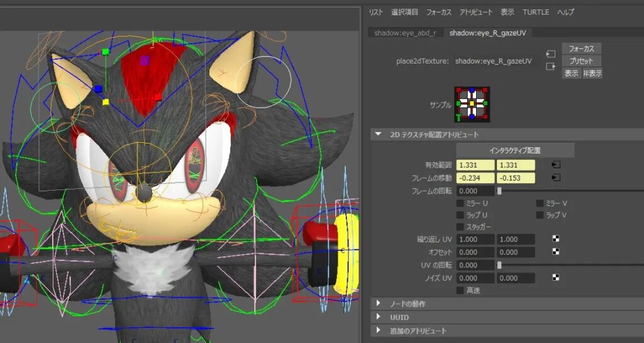The width and height of the screenshot is (644, 343).
Task: Click the checker map icon for ノイズ UV
Action: tap(556, 278)
